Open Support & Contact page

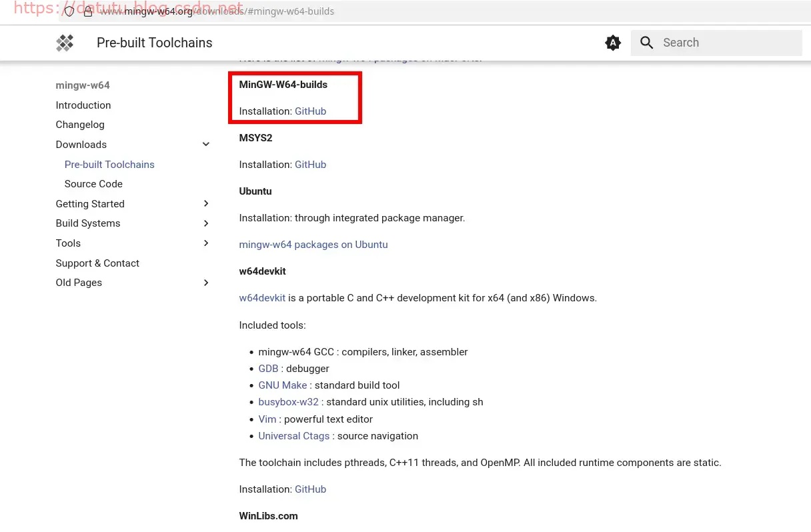97,263
